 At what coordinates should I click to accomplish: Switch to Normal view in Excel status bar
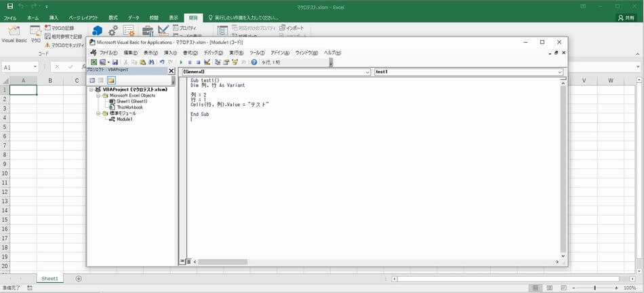[x=535, y=288]
